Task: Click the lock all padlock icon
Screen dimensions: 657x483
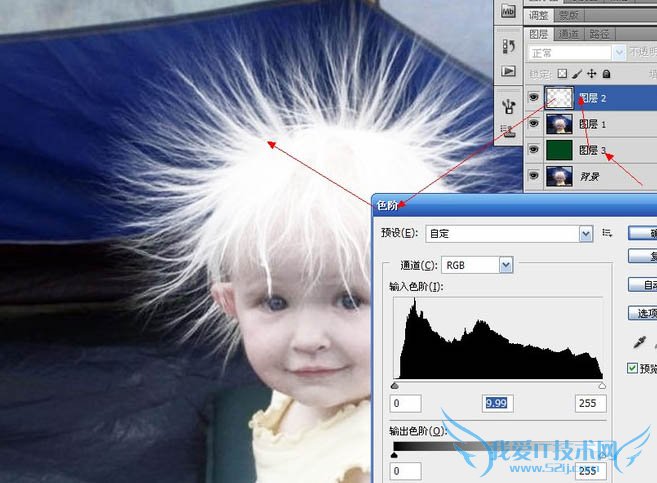Action: (x=606, y=73)
